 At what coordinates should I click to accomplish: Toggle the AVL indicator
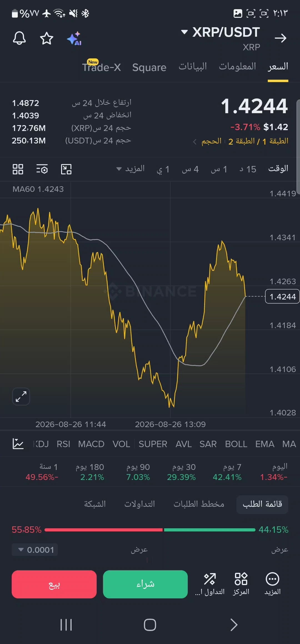click(184, 444)
